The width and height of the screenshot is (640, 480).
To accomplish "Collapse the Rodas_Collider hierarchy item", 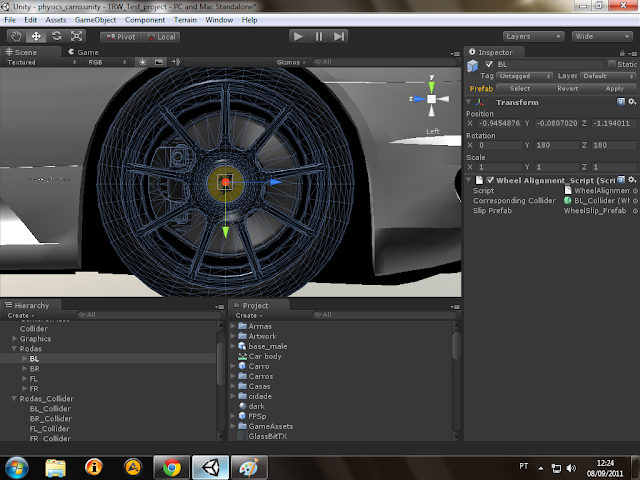I will tap(13, 399).
